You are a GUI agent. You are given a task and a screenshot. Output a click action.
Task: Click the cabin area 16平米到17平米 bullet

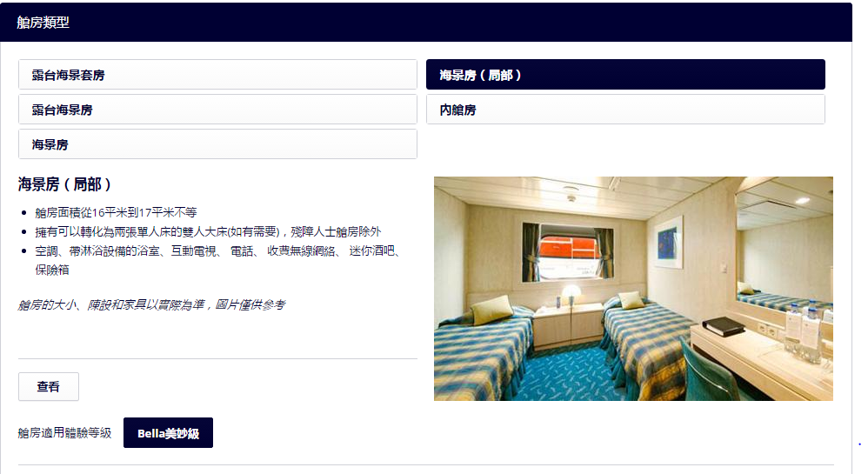pyautogui.click(x=116, y=212)
